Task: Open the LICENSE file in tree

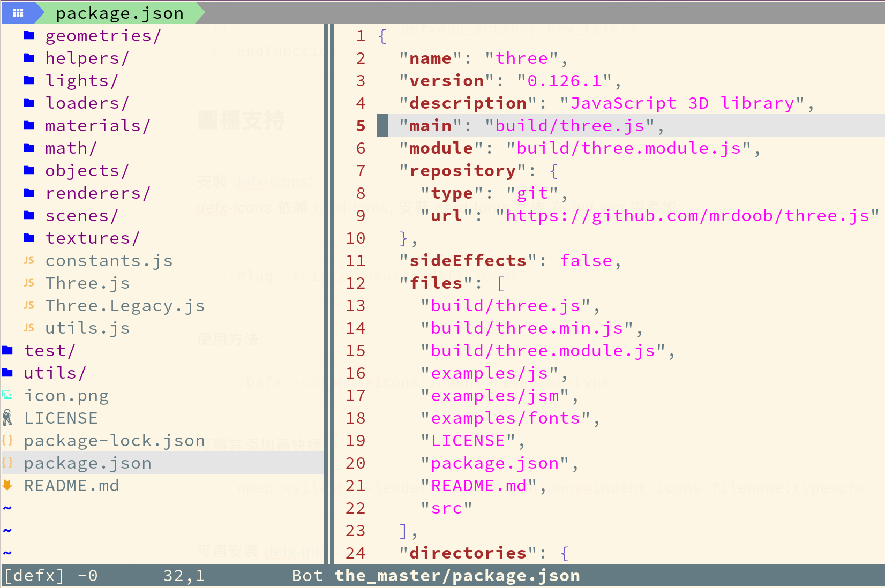Action: click(61, 418)
